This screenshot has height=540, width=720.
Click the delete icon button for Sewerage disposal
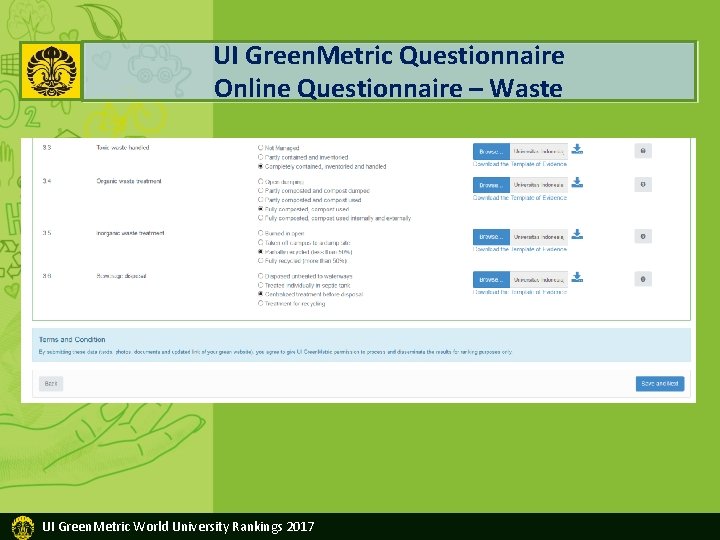pyautogui.click(x=643, y=279)
